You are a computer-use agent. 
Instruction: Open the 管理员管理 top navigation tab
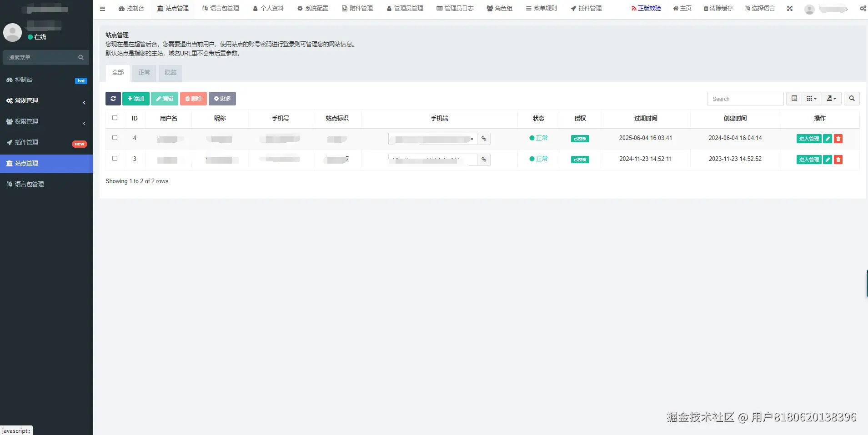pos(405,9)
